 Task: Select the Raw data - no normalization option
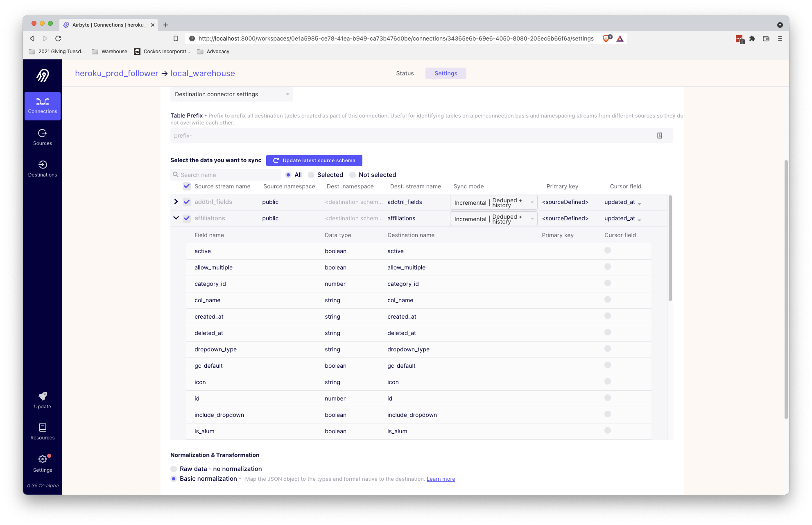coord(174,468)
